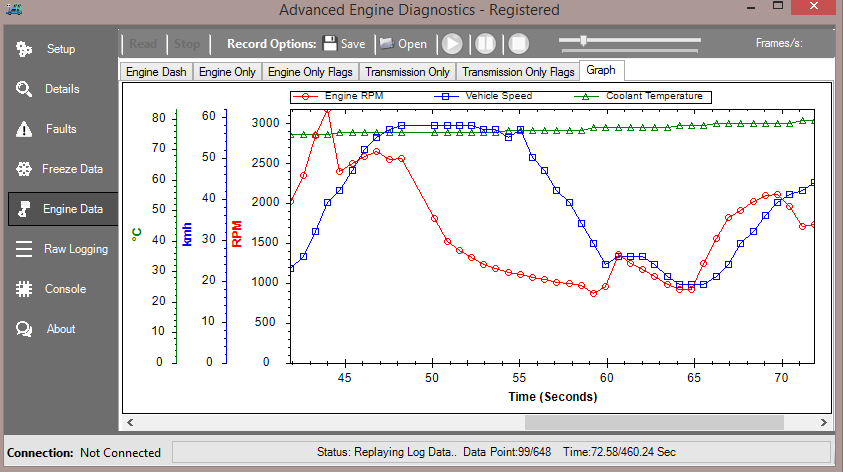Screen dimensions: 843x472
Task: Pause the log replay
Action: click(485, 44)
